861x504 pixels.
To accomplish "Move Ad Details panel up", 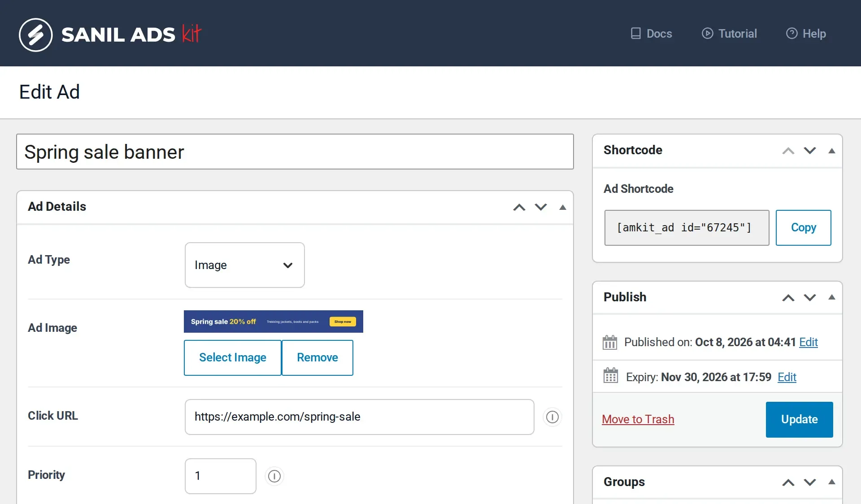I will pos(519,207).
